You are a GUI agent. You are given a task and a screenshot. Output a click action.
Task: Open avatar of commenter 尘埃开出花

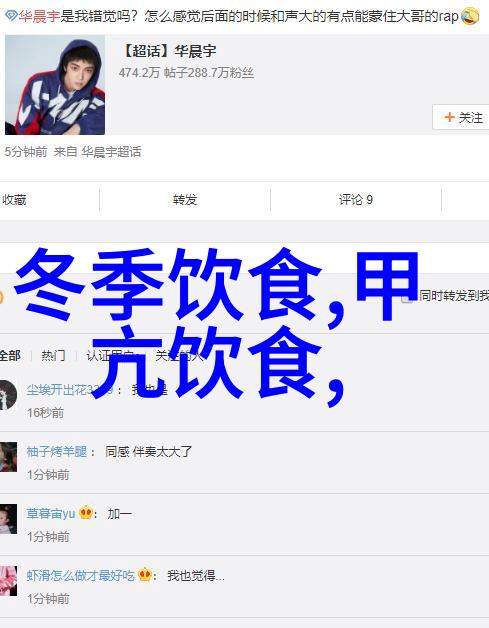(8, 395)
